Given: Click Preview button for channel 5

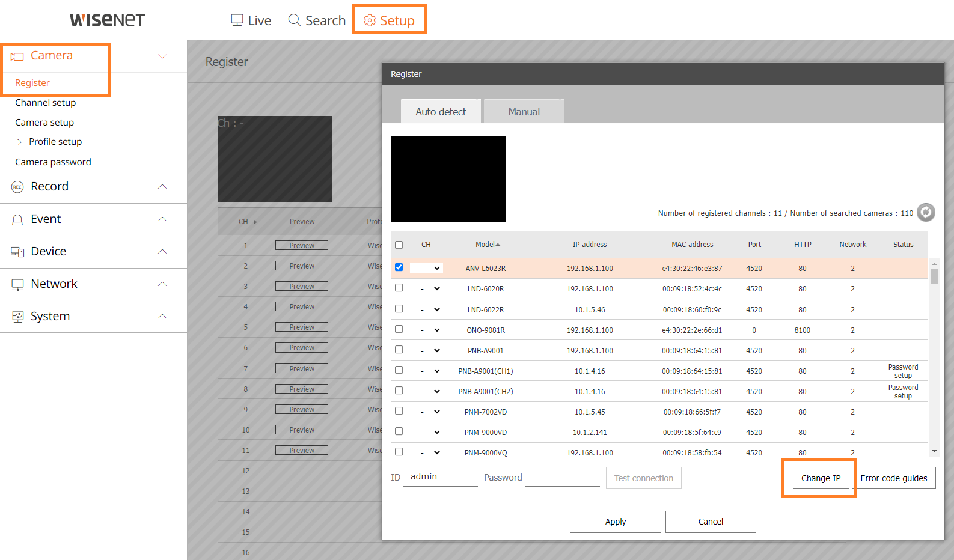Looking at the screenshot, I should [302, 327].
